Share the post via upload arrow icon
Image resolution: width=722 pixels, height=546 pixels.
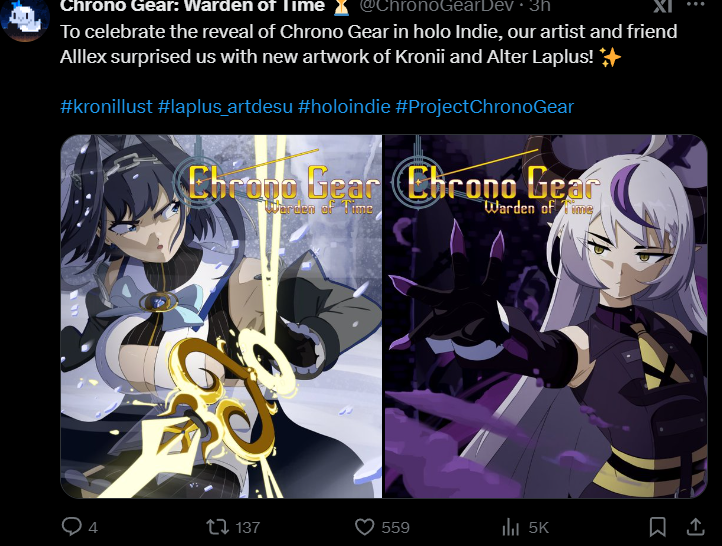(x=696, y=527)
